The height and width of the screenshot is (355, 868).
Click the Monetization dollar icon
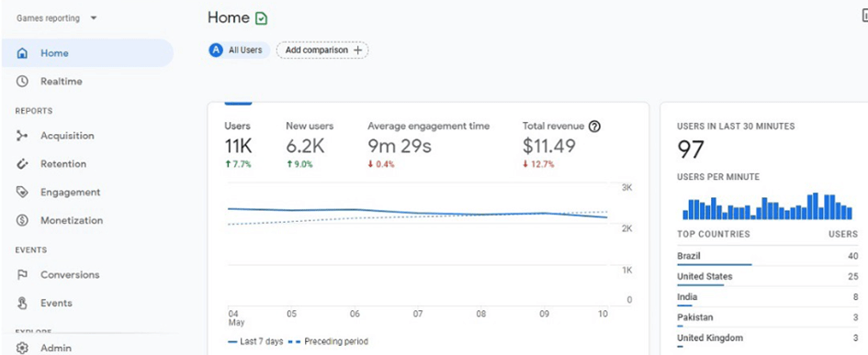22,220
